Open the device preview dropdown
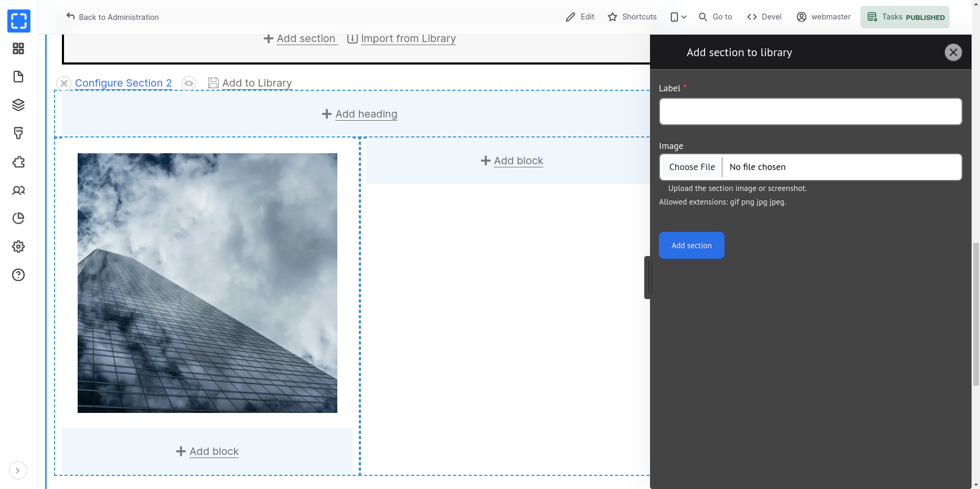 (678, 17)
